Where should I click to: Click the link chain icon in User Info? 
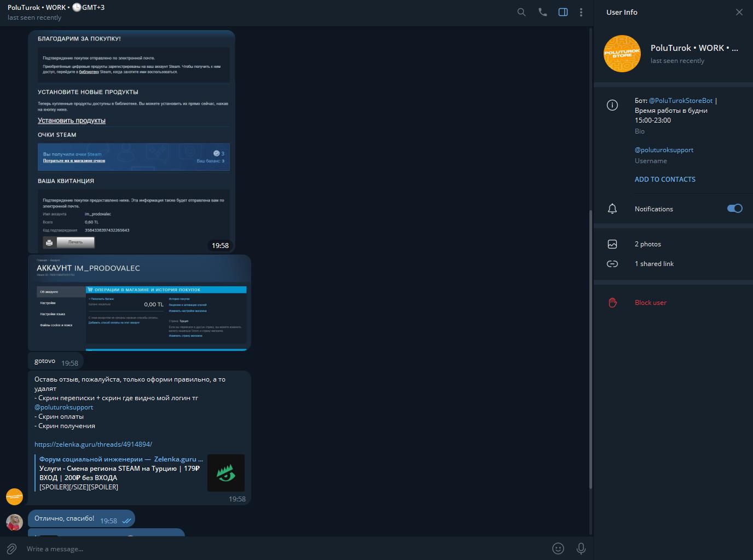coord(612,264)
